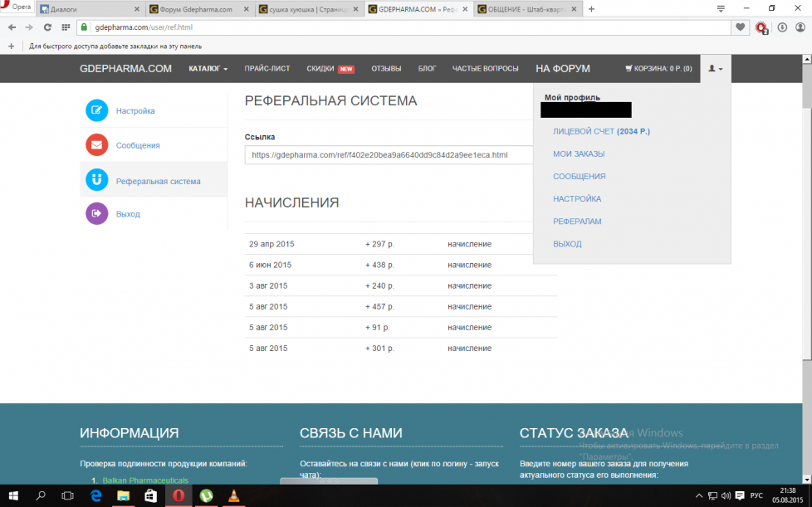
Task: Click the Реферальная система magnet icon
Action: pos(97,180)
